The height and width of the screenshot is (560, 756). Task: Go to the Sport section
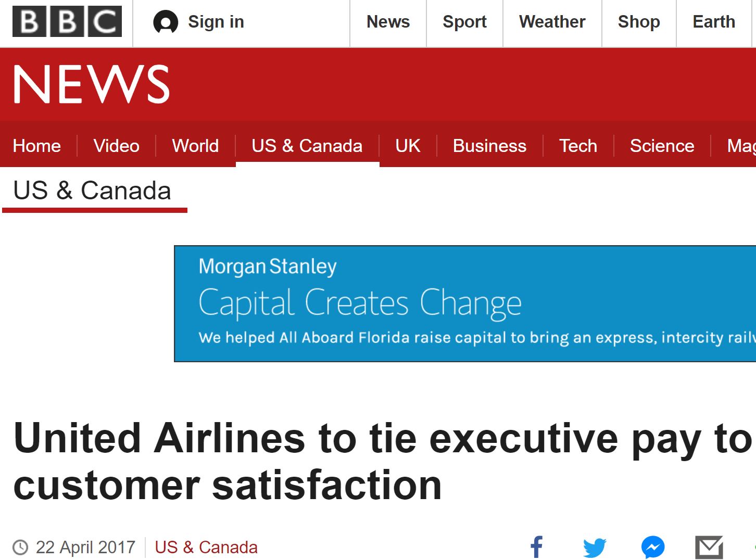(464, 22)
